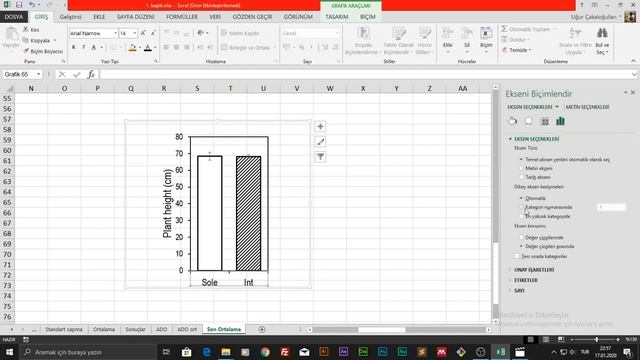Check the 'Ters sırada kategoriler' checkbox
The width and height of the screenshot is (640, 360).
coord(517,256)
